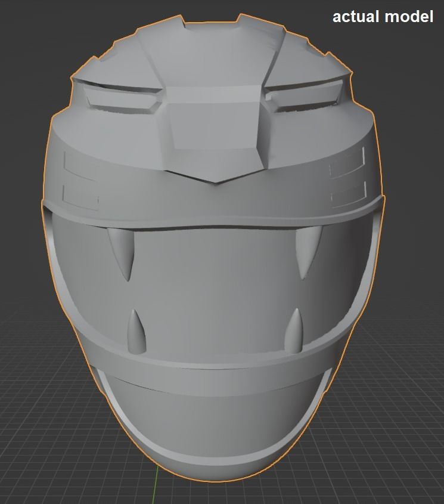Viewport: 444px width, 504px height.
Task: Click the lower left fang on visor
Action: pyautogui.click(x=136, y=332)
